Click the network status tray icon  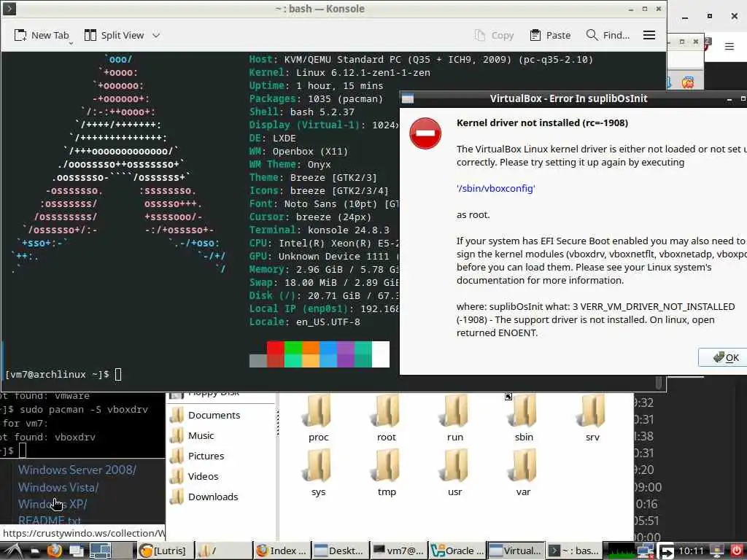point(645,551)
